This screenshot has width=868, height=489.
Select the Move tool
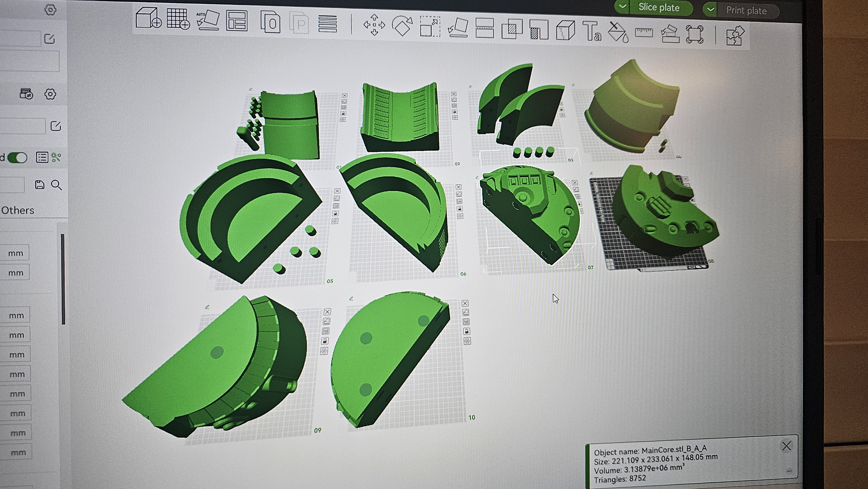[374, 25]
